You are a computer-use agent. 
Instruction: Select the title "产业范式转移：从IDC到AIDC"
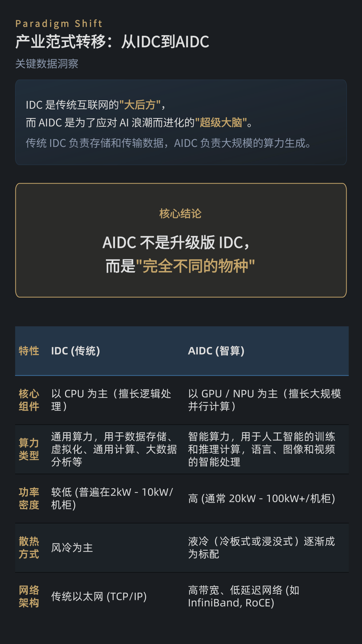pyautogui.click(x=112, y=42)
